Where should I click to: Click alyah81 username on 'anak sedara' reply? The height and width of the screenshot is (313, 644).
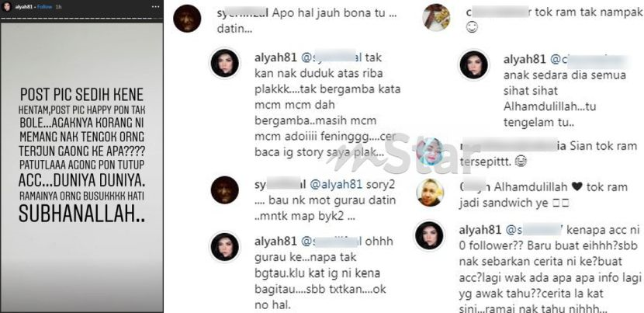[524, 60]
